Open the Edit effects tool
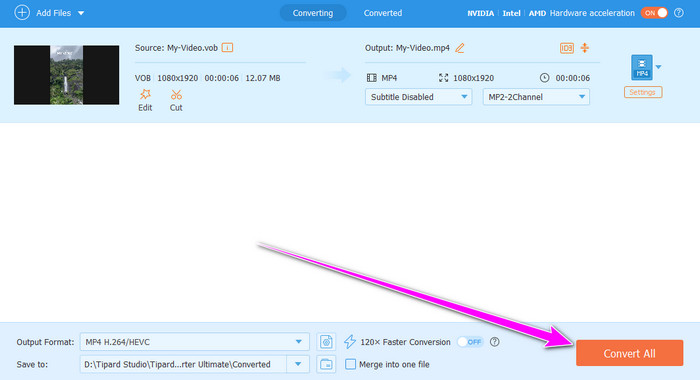The width and height of the screenshot is (700, 380). pos(145,100)
